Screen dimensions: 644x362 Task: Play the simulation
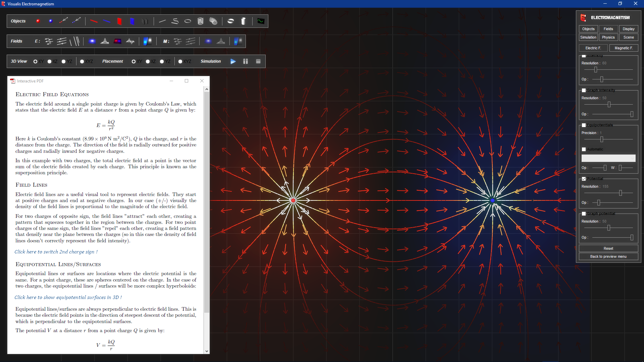point(233,61)
